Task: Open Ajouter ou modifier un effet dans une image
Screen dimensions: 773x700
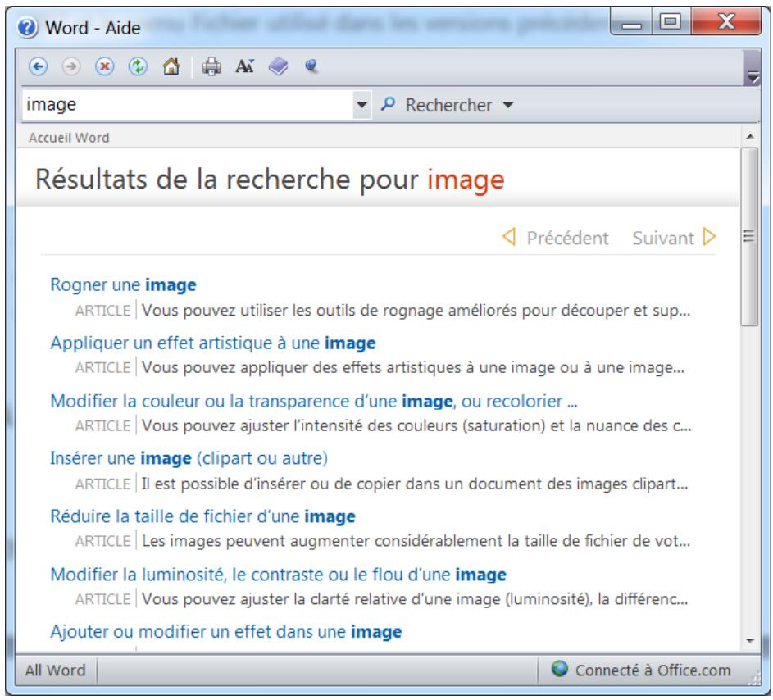Action: pos(225,631)
